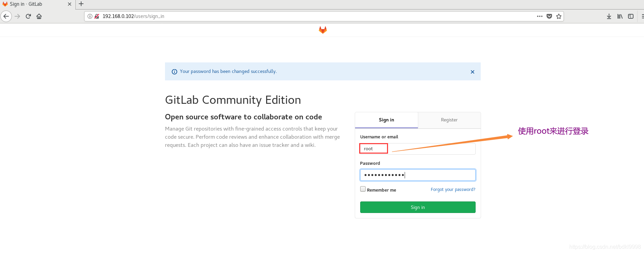Viewport: 644px width, 253px height.
Task: Reload the current page
Action: 29,16
